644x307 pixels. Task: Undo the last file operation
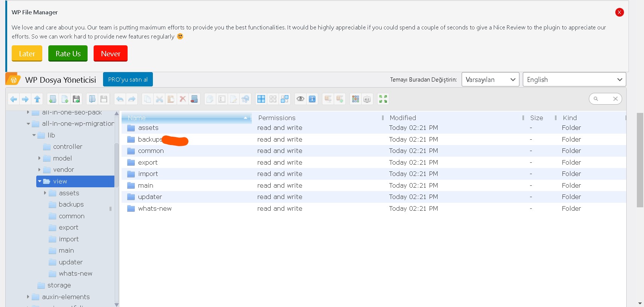[120, 99]
